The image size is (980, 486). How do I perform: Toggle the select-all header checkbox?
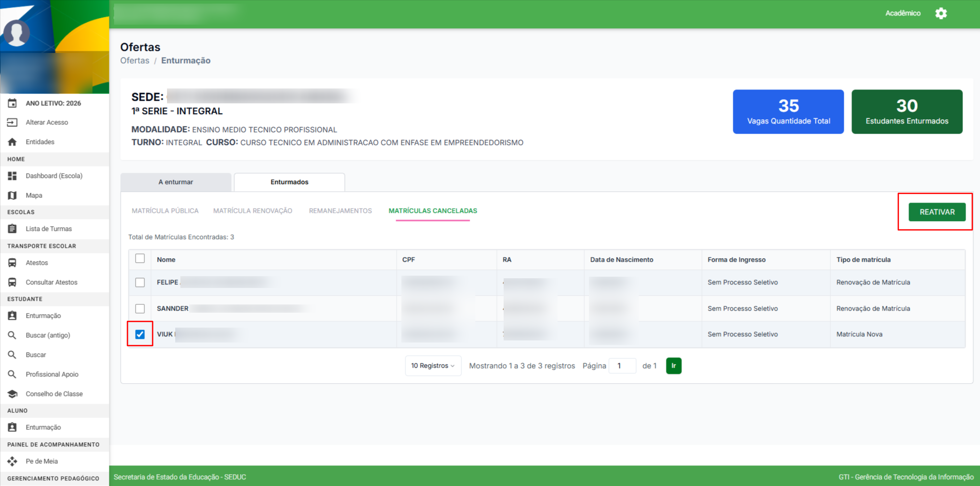[x=140, y=259]
